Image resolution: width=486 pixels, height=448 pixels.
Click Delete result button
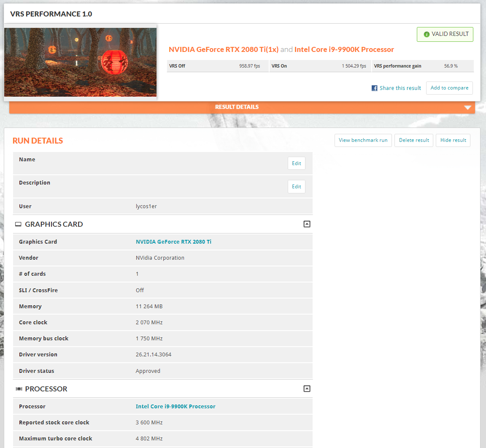(414, 140)
